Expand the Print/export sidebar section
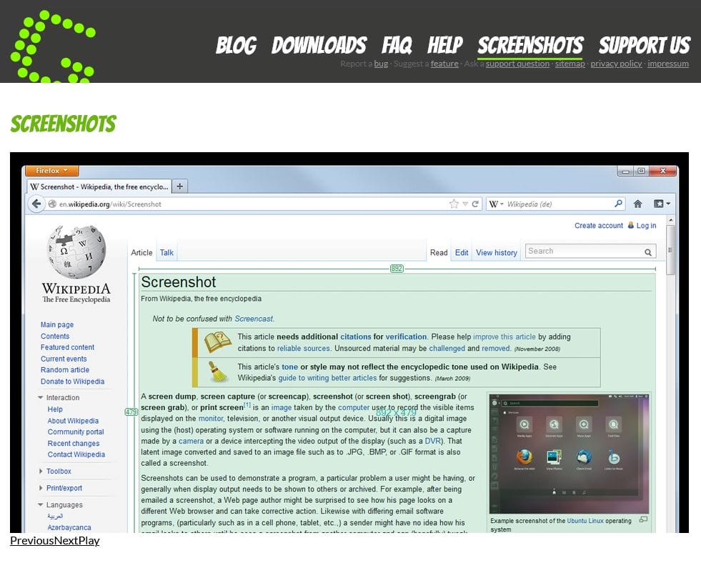This screenshot has width=701, height=588. pyautogui.click(x=64, y=488)
